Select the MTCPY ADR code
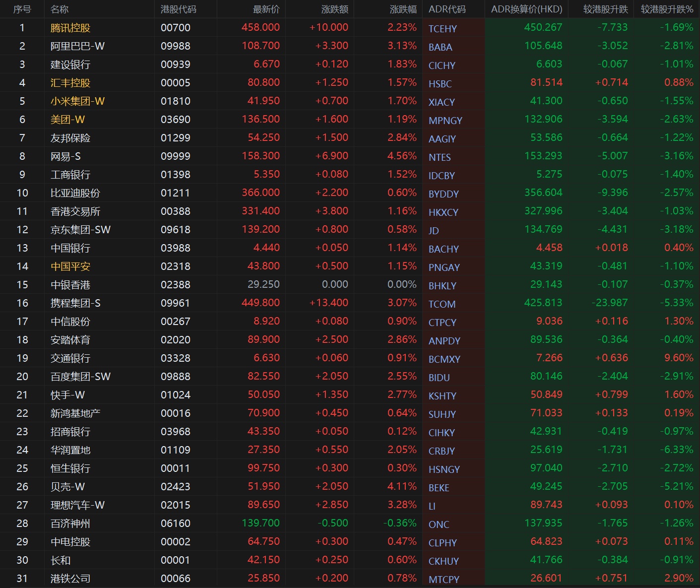This screenshot has width=700, height=588. pyautogui.click(x=444, y=580)
